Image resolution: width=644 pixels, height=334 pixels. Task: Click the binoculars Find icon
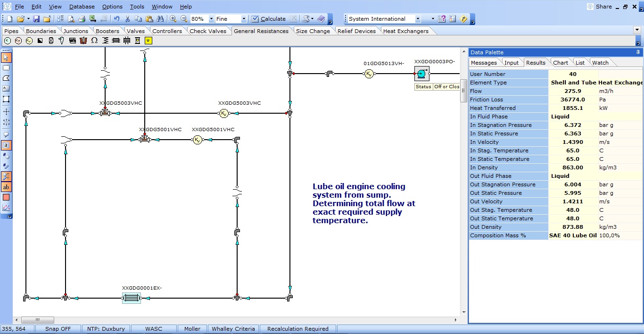click(x=160, y=19)
